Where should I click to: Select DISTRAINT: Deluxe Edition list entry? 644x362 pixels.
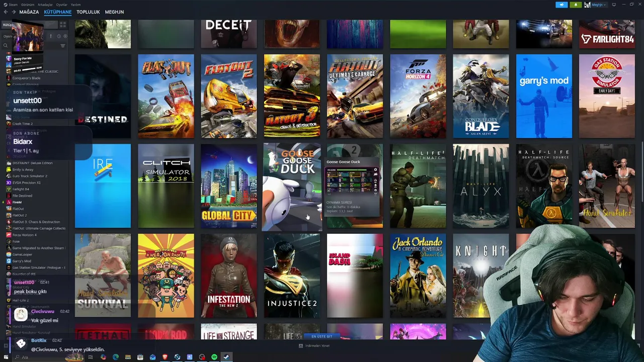point(32,163)
